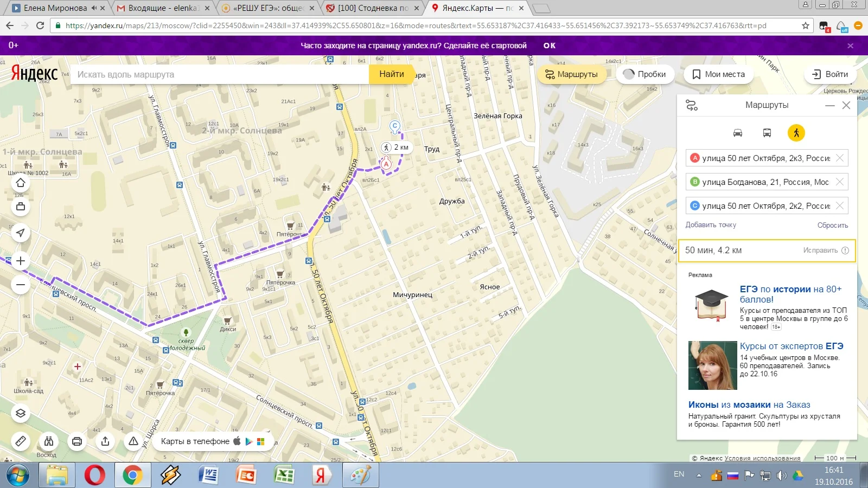Show hidden system tray icons

pyautogui.click(x=699, y=476)
